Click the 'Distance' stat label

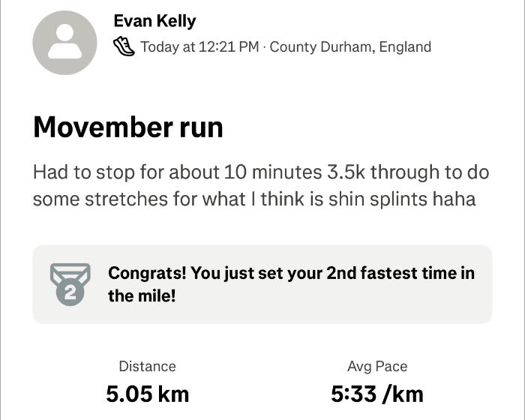(x=147, y=367)
